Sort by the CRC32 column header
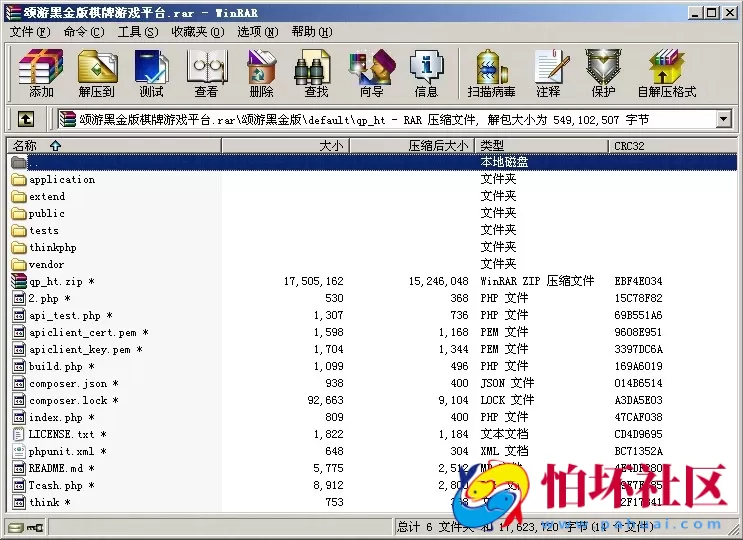This screenshot has height=540, width=743. point(673,146)
